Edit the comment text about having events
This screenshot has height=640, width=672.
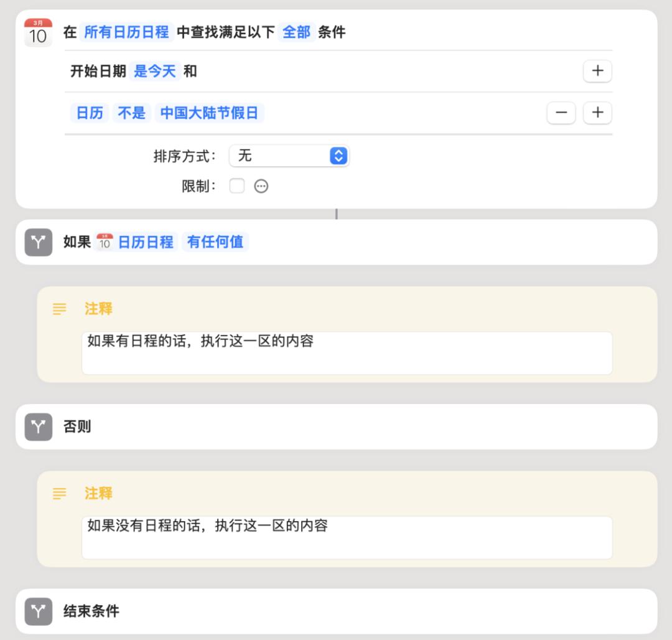coord(347,352)
